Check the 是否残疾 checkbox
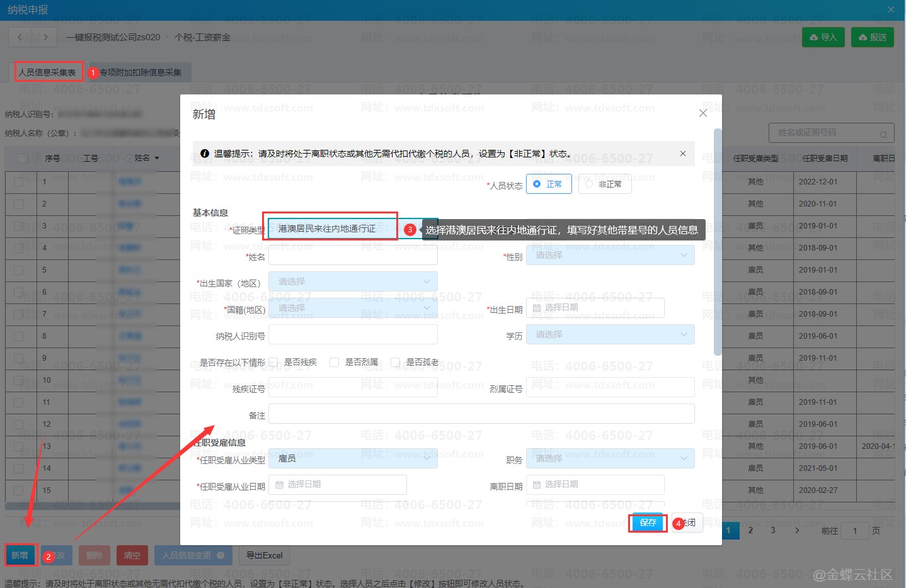The height and width of the screenshot is (588, 906). (x=274, y=362)
